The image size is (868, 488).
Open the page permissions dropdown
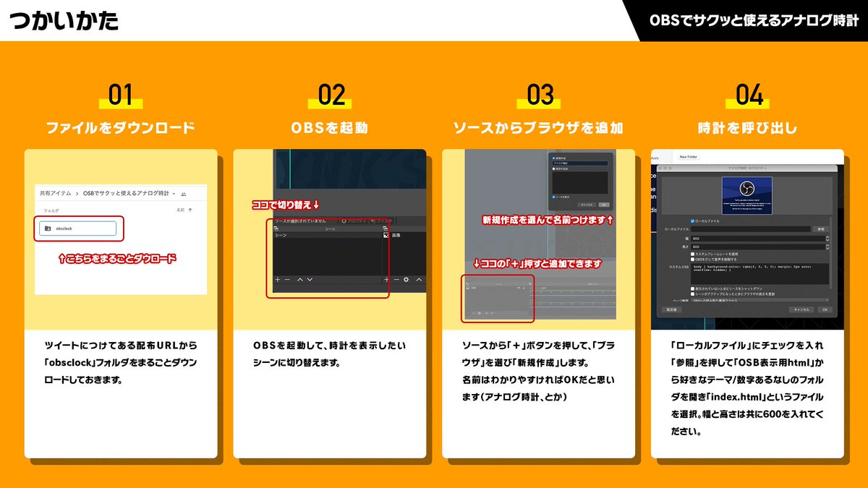(x=760, y=300)
